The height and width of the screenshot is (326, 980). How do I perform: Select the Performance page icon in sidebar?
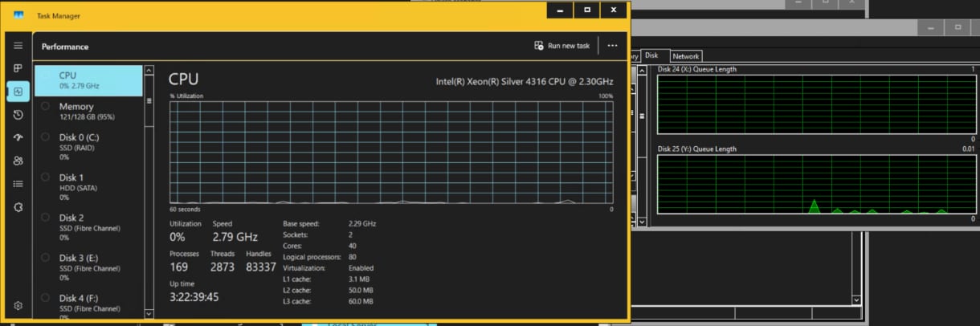tap(18, 92)
